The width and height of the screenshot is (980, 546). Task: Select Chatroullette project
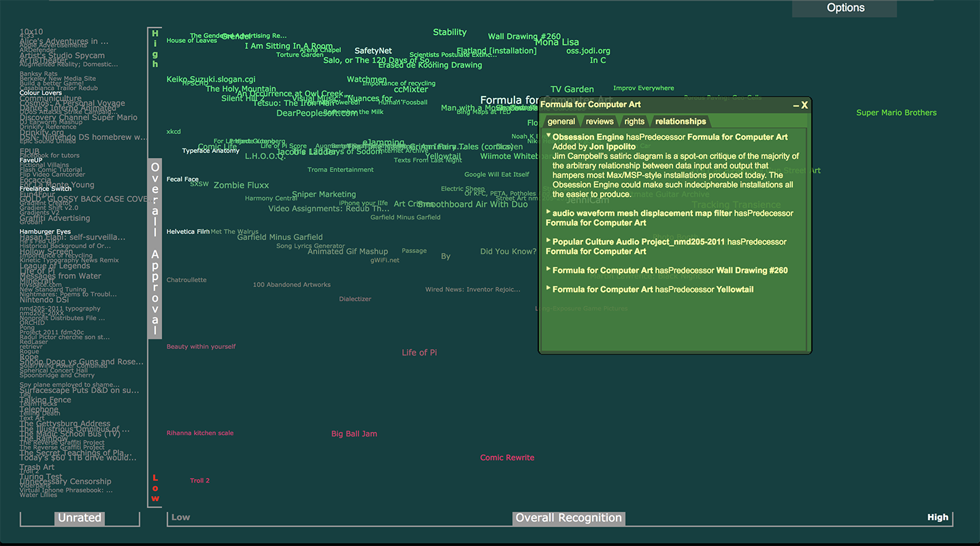[186, 280]
